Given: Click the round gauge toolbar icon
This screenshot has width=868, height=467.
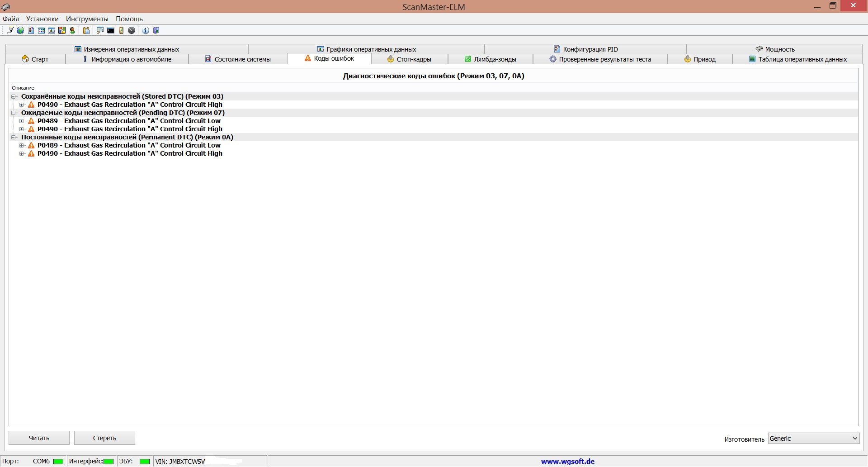Looking at the screenshot, I should (x=132, y=30).
